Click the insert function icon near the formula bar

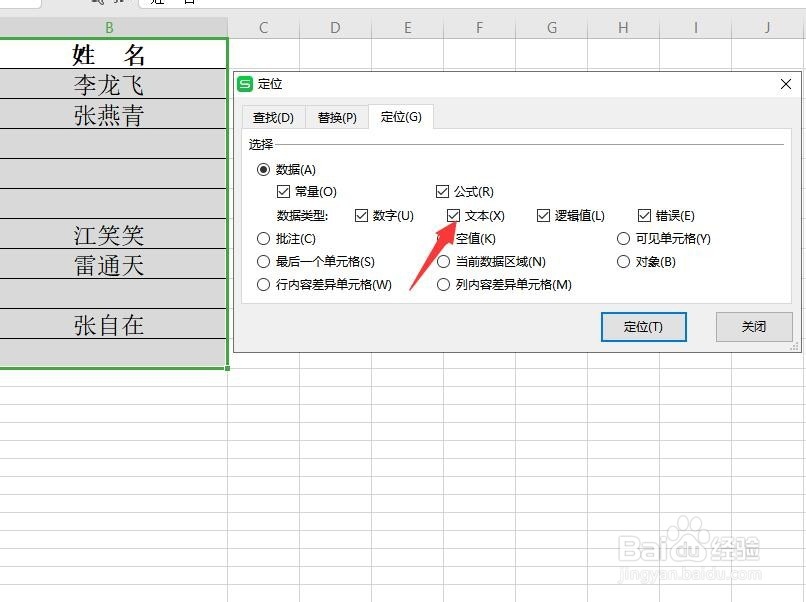(x=116, y=4)
